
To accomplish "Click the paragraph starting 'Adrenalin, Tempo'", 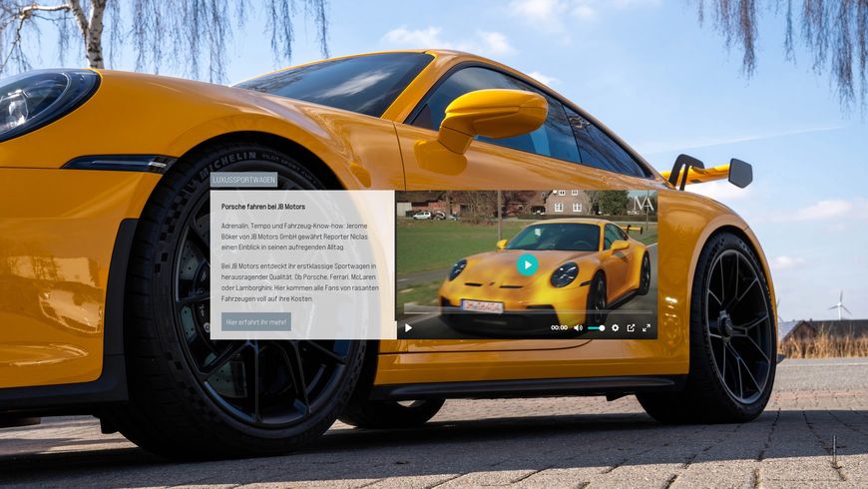I will [299, 239].
